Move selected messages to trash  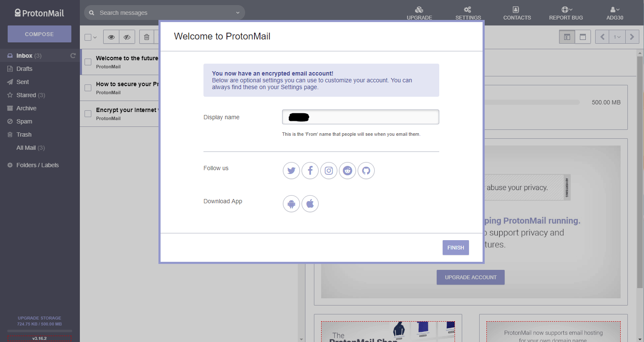[x=147, y=37]
